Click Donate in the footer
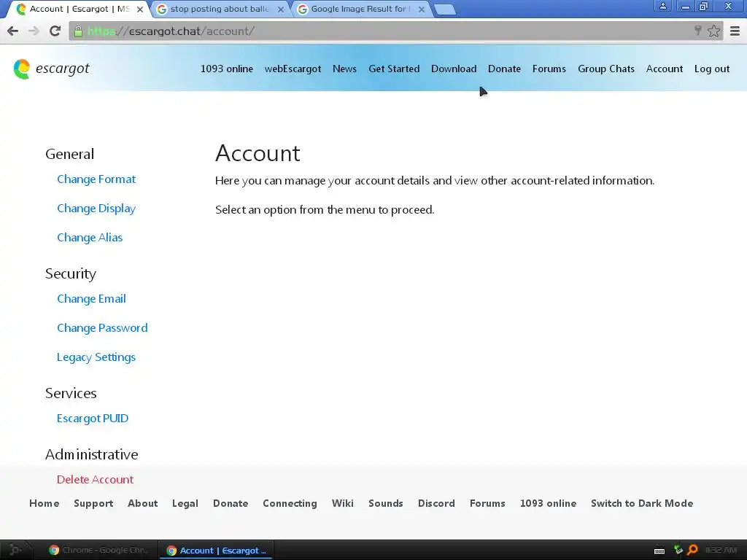747x560 pixels. point(231,503)
